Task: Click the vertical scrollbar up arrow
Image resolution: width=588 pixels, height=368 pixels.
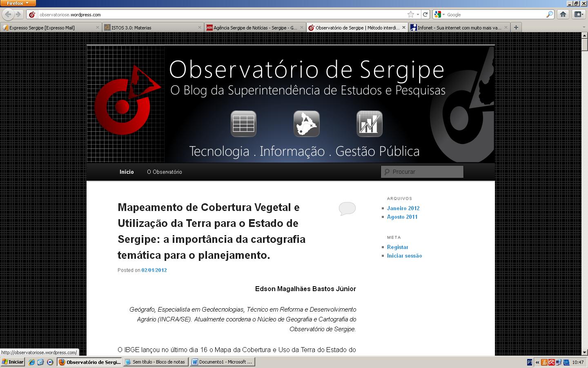Action: click(584, 36)
